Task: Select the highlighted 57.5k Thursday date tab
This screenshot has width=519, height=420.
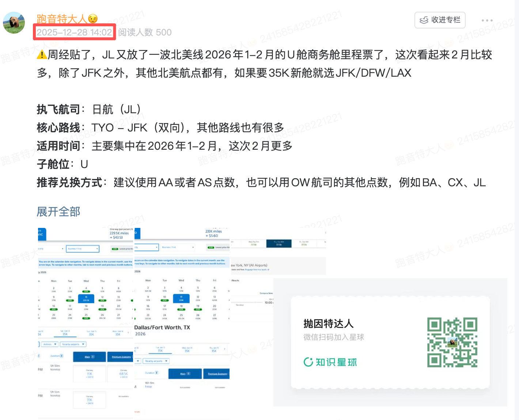Action: pyautogui.click(x=279, y=243)
